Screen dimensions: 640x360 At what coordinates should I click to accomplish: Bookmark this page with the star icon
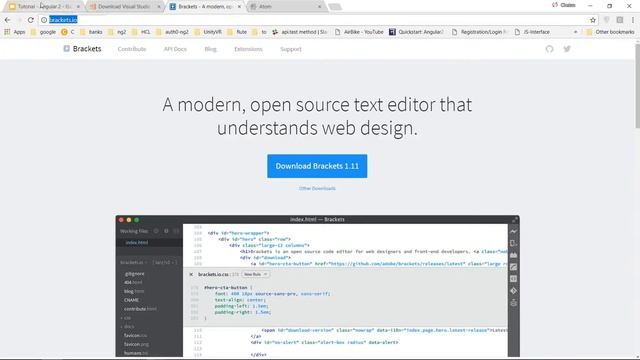click(593, 20)
